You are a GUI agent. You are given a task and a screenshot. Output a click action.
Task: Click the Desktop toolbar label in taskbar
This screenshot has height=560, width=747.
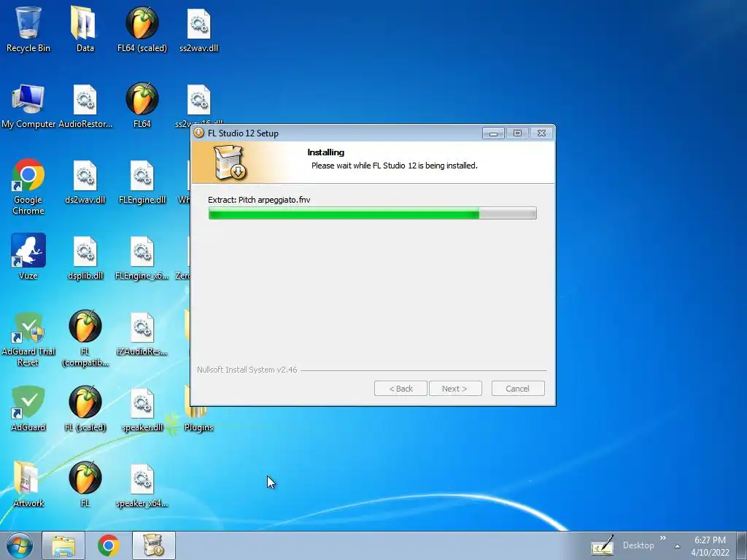tap(638, 545)
